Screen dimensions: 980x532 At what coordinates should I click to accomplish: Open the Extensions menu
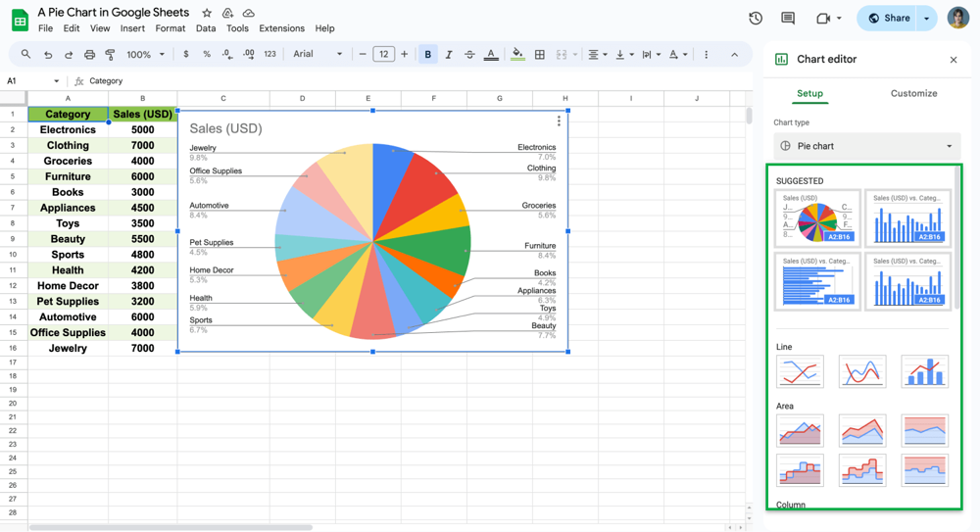pos(281,28)
